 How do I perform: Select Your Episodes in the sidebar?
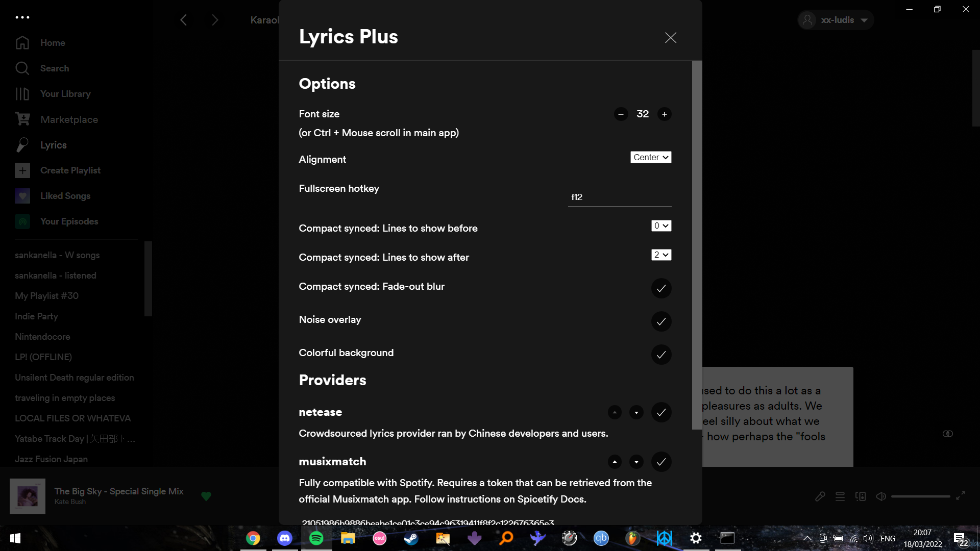(x=69, y=221)
